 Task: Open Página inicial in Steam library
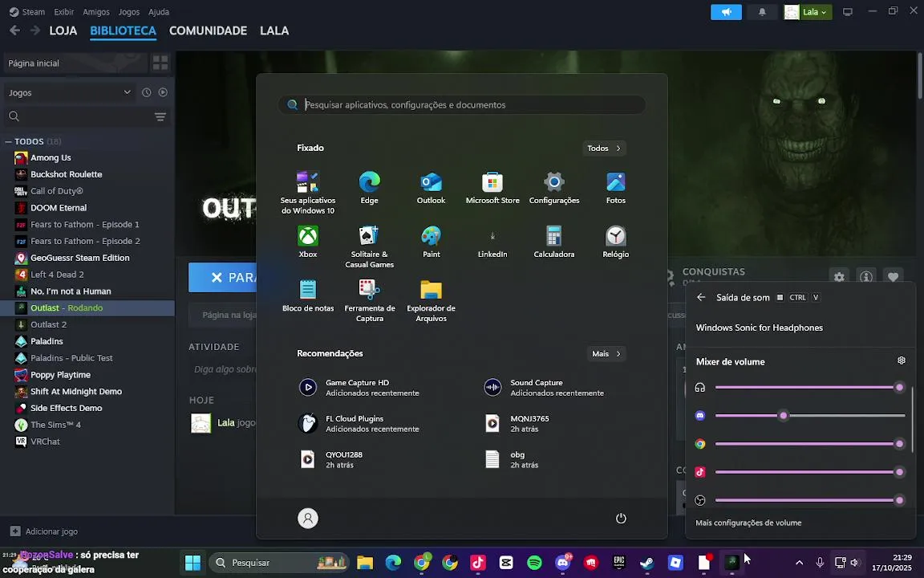tap(75, 63)
